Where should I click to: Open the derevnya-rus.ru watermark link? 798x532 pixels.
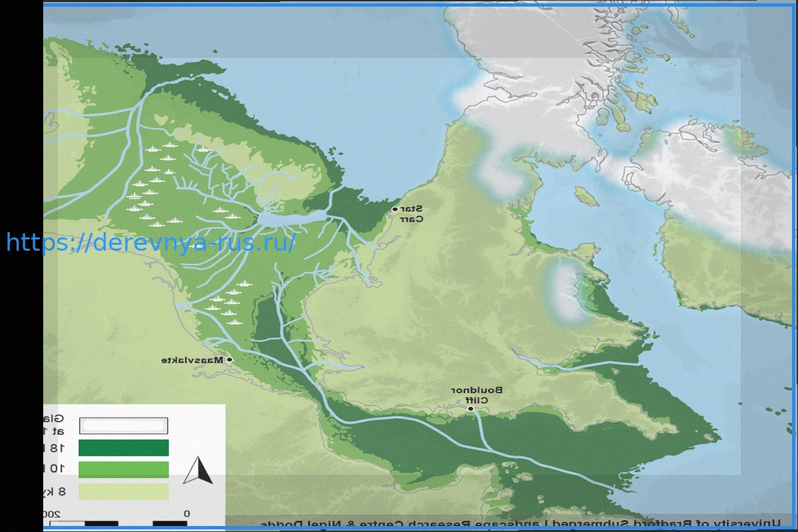(151, 243)
